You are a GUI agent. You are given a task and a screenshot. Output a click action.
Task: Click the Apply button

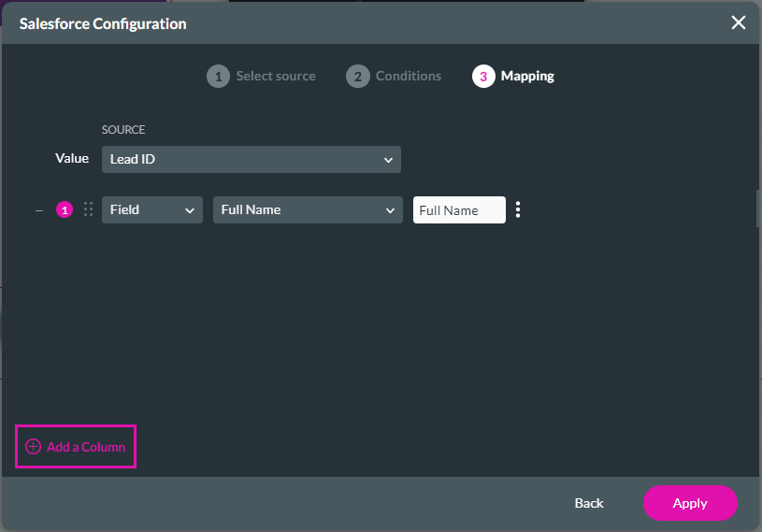(x=690, y=503)
